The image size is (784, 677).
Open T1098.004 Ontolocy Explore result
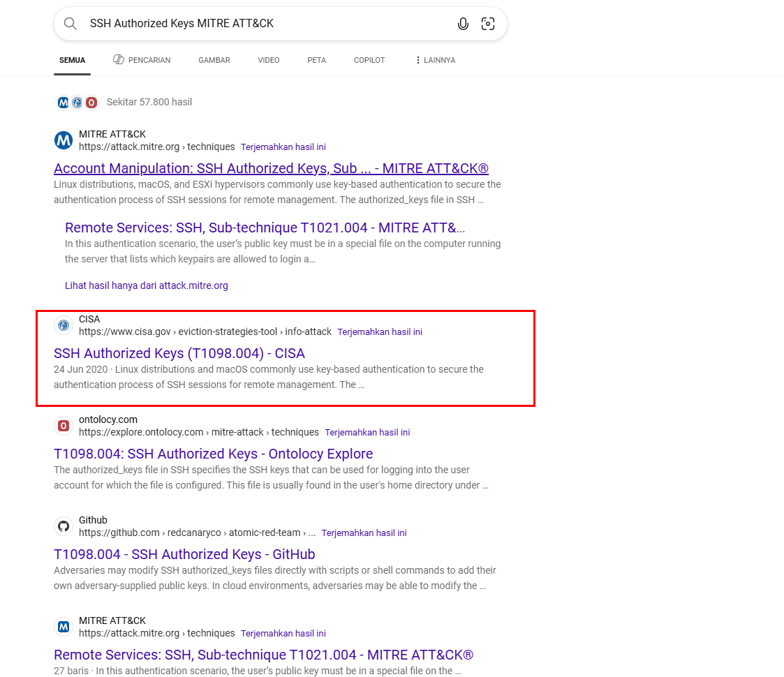(213, 454)
